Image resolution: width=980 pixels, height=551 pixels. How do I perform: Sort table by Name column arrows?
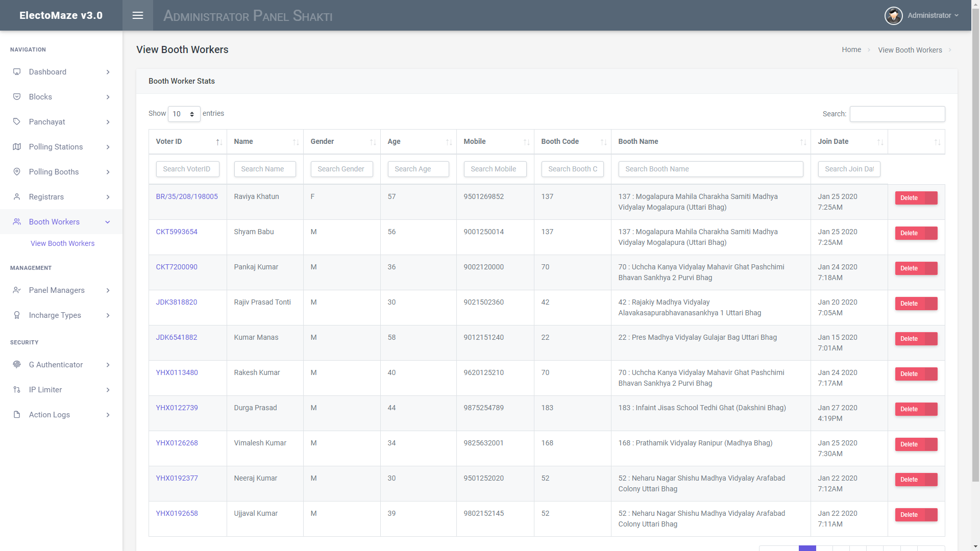(296, 142)
